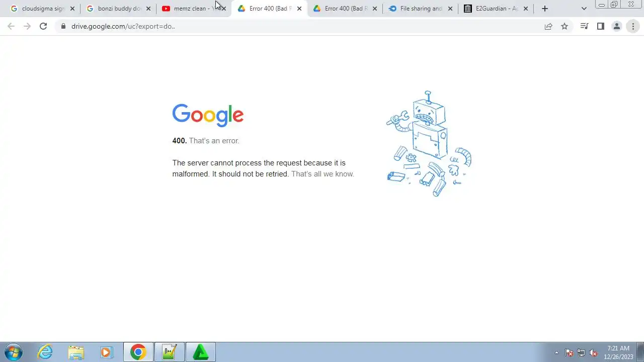Open Chrome three-dot menu

pyautogui.click(x=633, y=26)
